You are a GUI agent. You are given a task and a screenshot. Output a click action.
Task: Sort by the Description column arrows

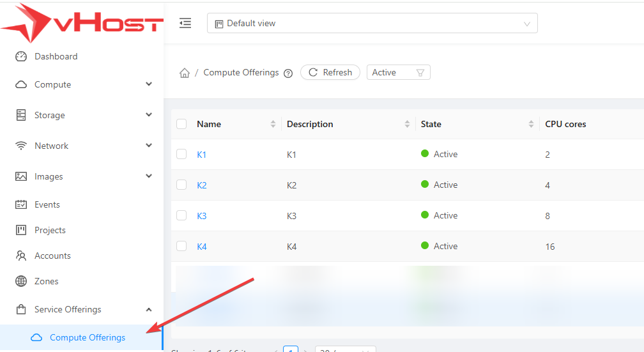click(408, 124)
